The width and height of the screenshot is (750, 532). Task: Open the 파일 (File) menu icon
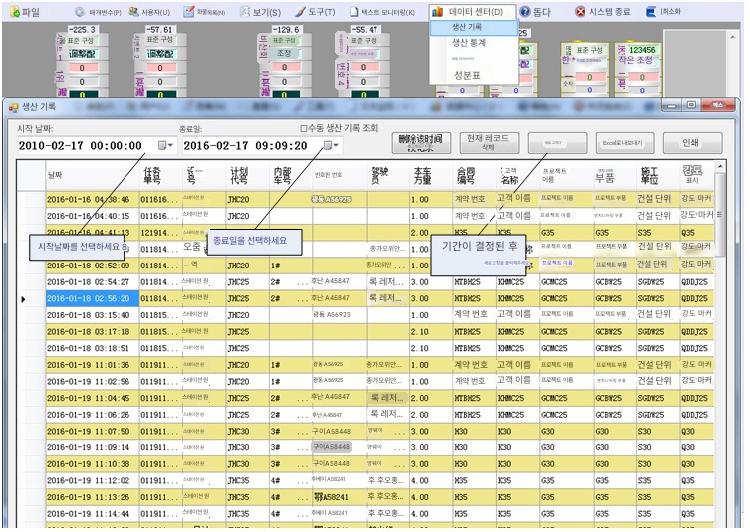click(15, 12)
